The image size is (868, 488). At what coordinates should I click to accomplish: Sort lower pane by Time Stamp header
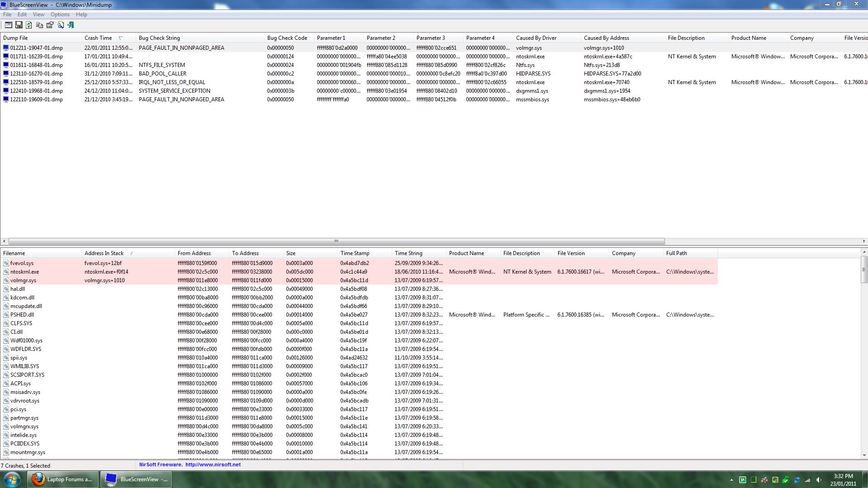click(365, 253)
